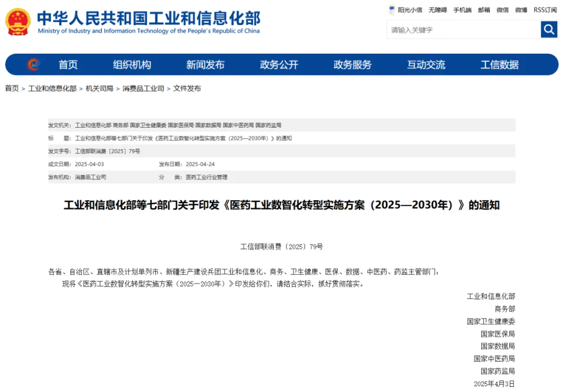The height and width of the screenshot is (392, 563).
Task: Go to 消费品工业司 in the breadcrumb
Action: pyautogui.click(x=143, y=88)
